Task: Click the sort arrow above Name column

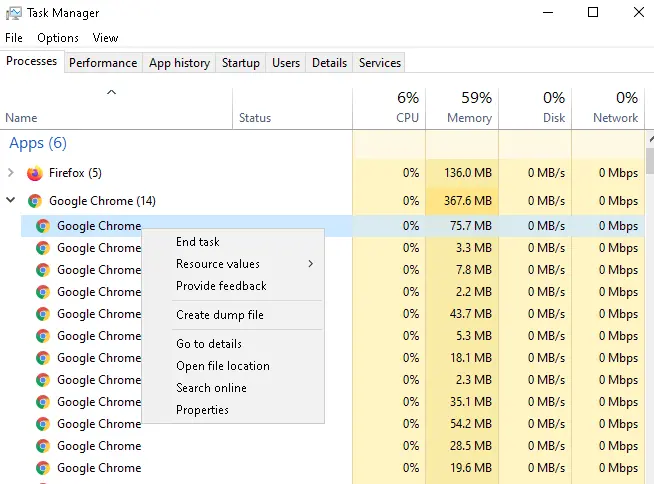Action: (x=111, y=92)
